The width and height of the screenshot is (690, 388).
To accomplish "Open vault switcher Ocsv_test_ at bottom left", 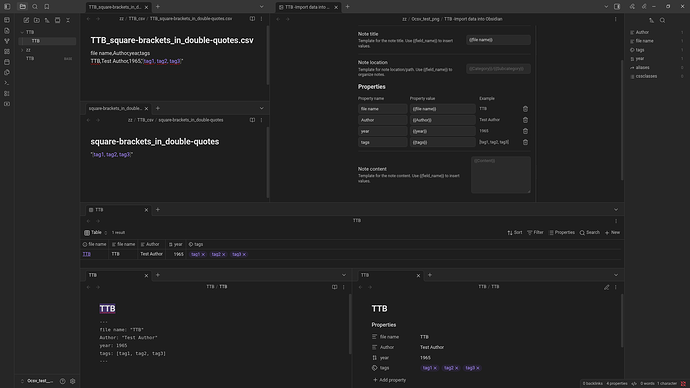I will 37,381.
